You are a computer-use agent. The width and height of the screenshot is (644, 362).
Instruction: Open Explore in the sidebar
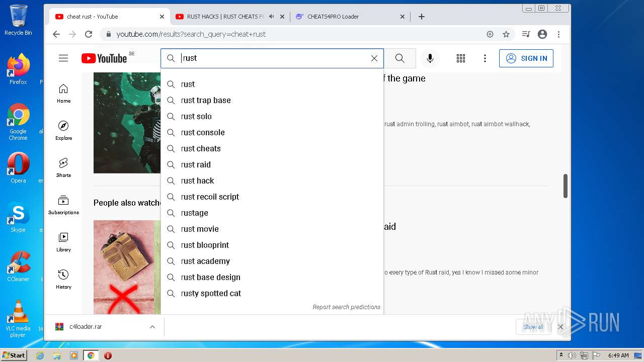(x=63, y=131)
